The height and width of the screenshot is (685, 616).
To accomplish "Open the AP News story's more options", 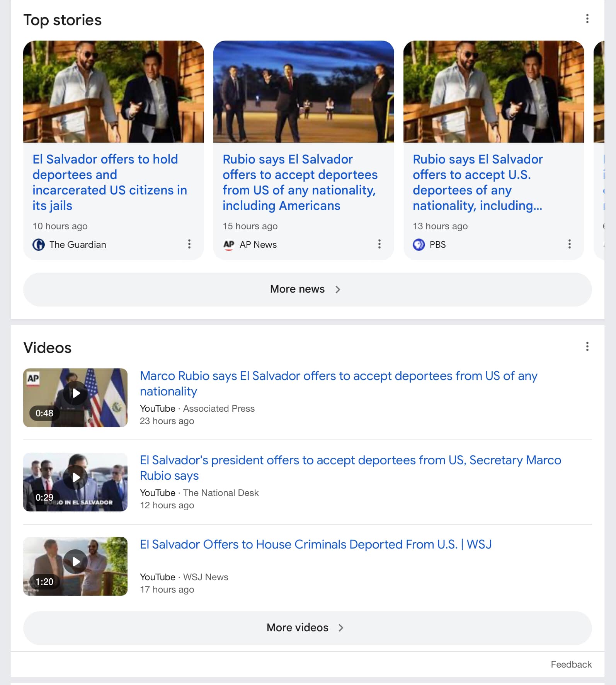I will tap(379, 244).
